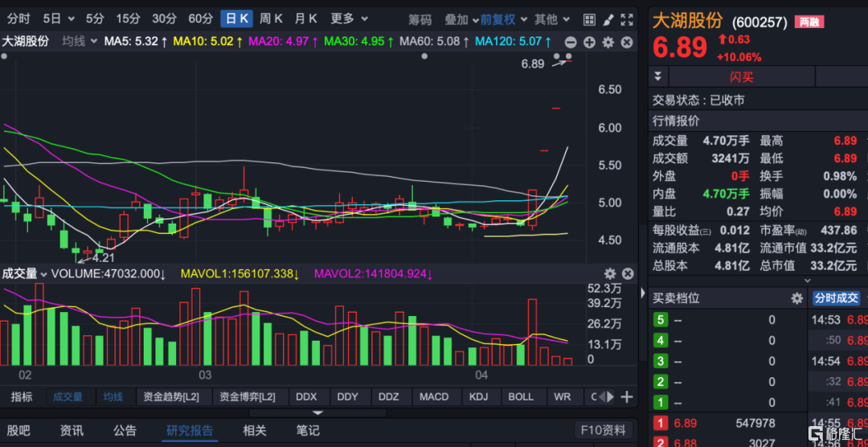Open the 相关 tab
The height and width of the screenshot is (447, 868).
coord(255,430)
